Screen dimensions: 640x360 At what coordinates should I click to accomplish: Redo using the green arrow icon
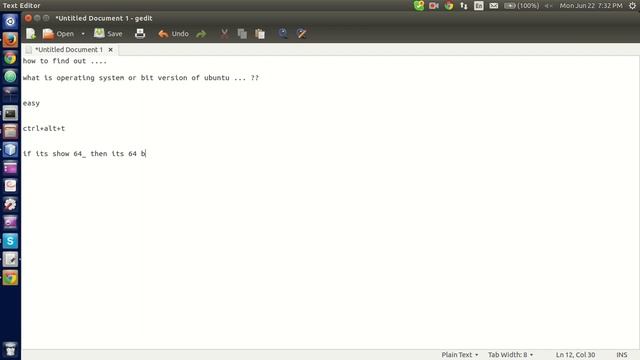pyautogui.click(x=201, y=34)
